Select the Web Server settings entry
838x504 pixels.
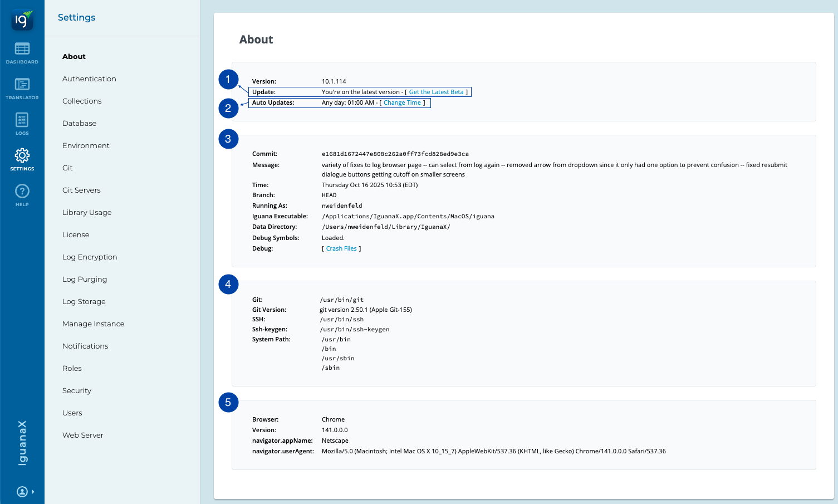(83, 436)
